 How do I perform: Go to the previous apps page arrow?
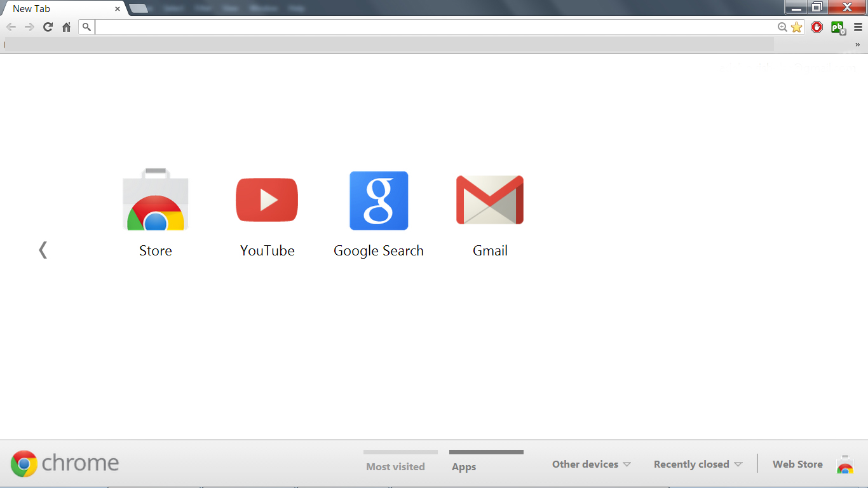[43, 250]
